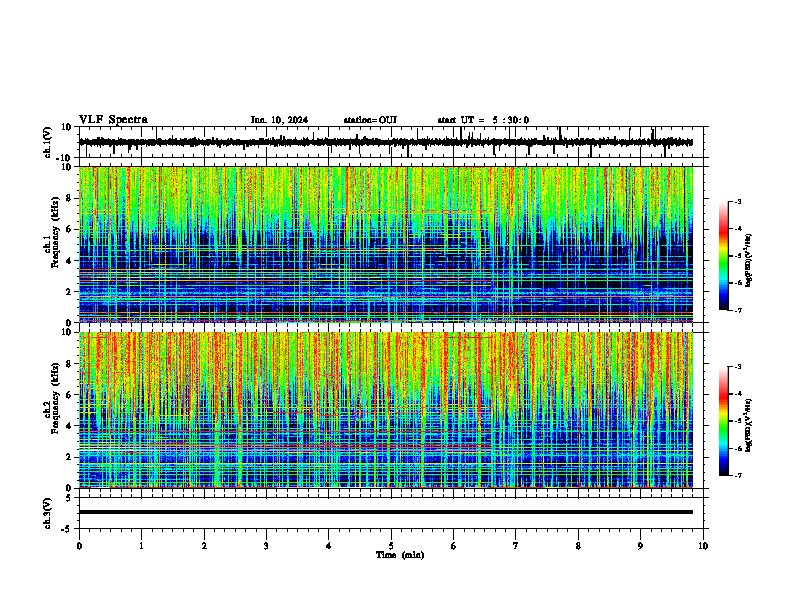Click time axis tick label "6"
This screenshot has height=612, width=792.
point(454,546)
